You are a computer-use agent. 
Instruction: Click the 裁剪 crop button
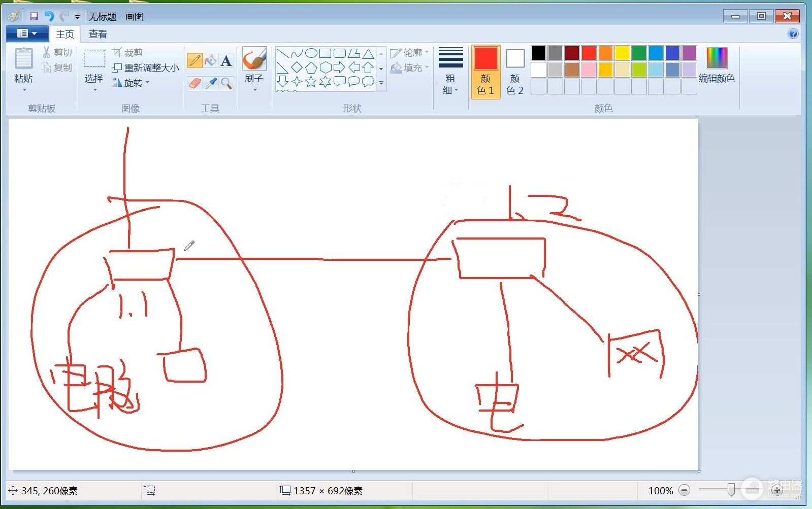127,52
